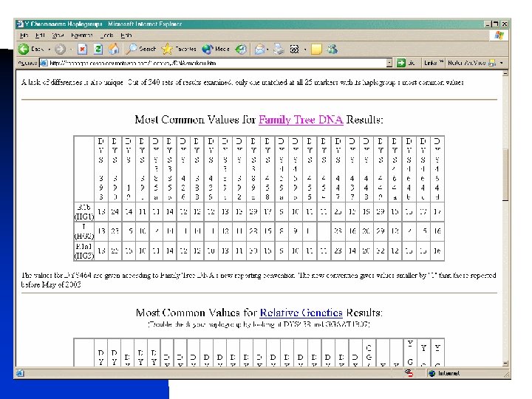
Task: Open Messenger with the people icon
Action: 332,50
